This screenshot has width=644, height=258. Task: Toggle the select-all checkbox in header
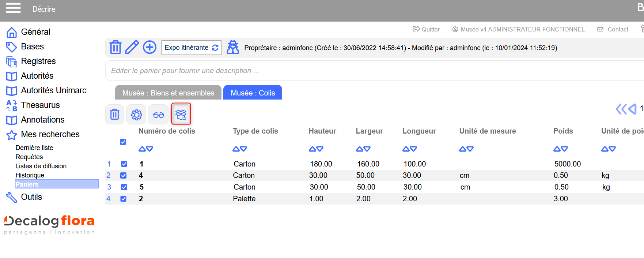click(x=123, y=142)
